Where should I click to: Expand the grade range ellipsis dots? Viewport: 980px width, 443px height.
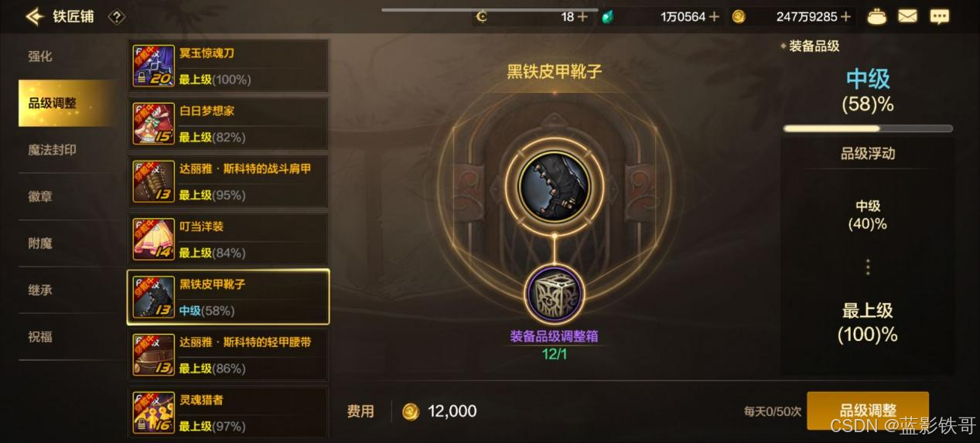coord(868,267)
